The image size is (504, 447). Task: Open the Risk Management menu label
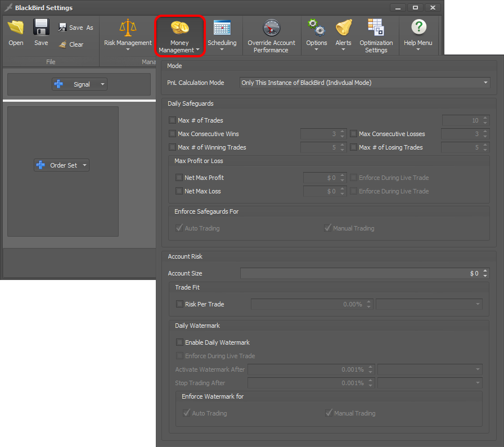128,43
